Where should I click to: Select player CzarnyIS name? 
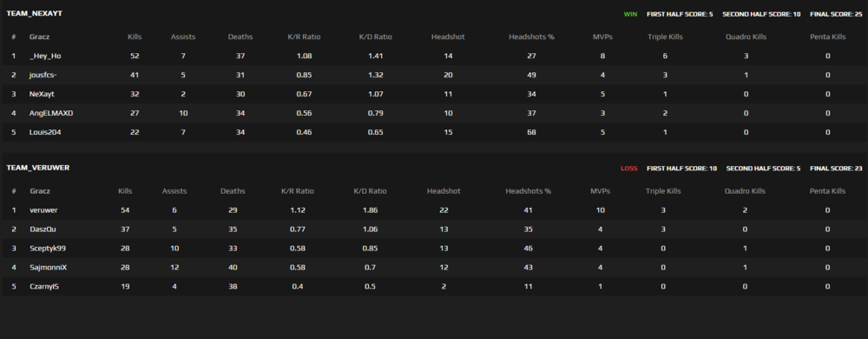[x=44, y=286]
